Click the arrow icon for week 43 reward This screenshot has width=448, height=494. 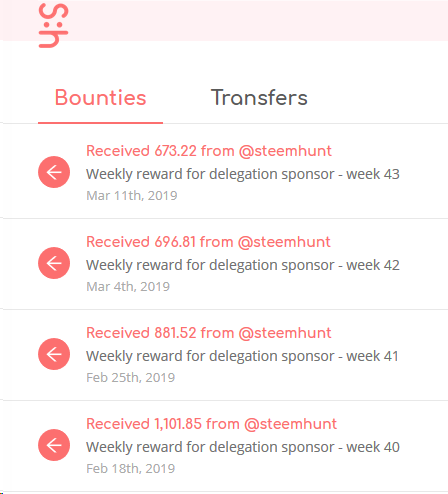click(54, 172)
